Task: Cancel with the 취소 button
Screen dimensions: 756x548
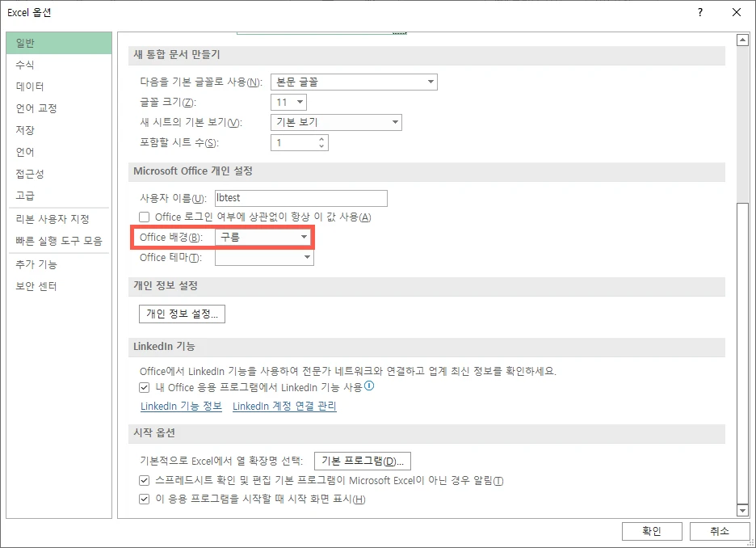Action: 720,531
